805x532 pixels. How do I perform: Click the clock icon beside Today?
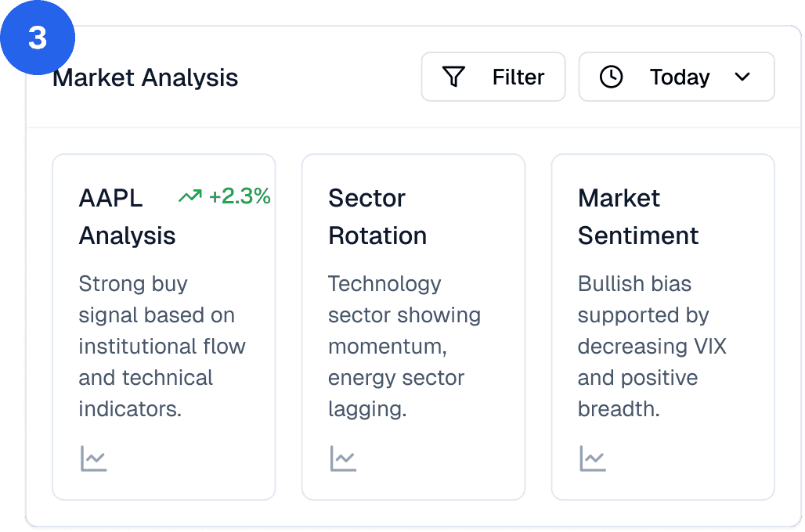[611, 77]
